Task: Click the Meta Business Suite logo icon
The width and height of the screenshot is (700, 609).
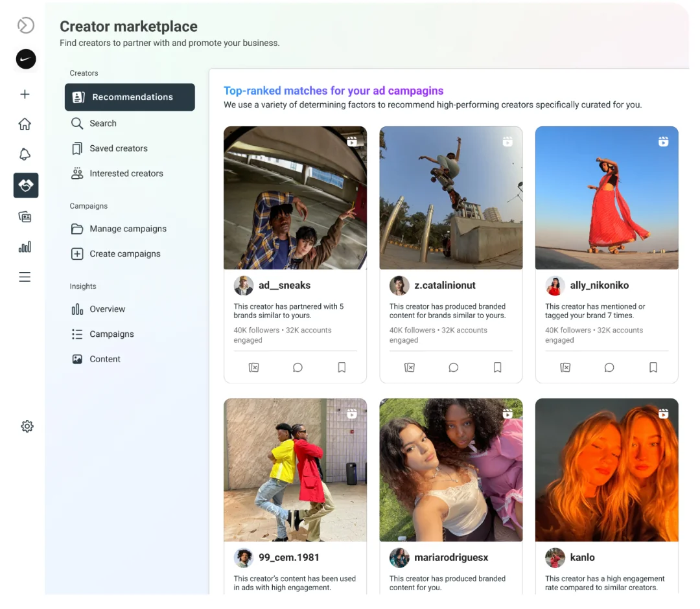Action: 26,25
